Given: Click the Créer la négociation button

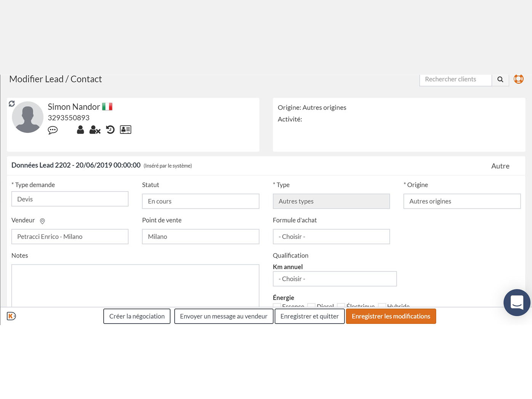Looking at the screenshot, I should click(x=137, y=316).
